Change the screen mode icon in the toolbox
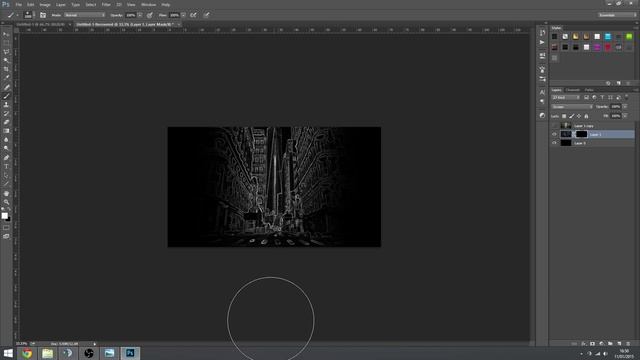This screenshot has height=360, width=640. [6, 236]
